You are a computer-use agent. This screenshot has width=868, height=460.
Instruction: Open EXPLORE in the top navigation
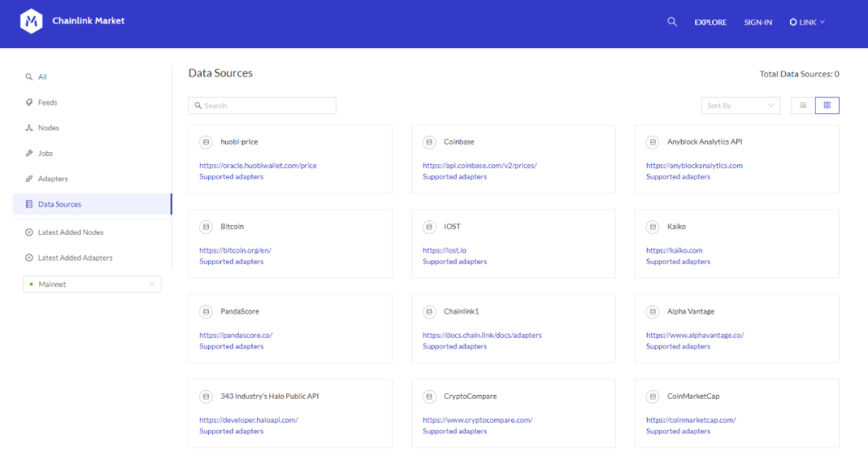[710, 23]
